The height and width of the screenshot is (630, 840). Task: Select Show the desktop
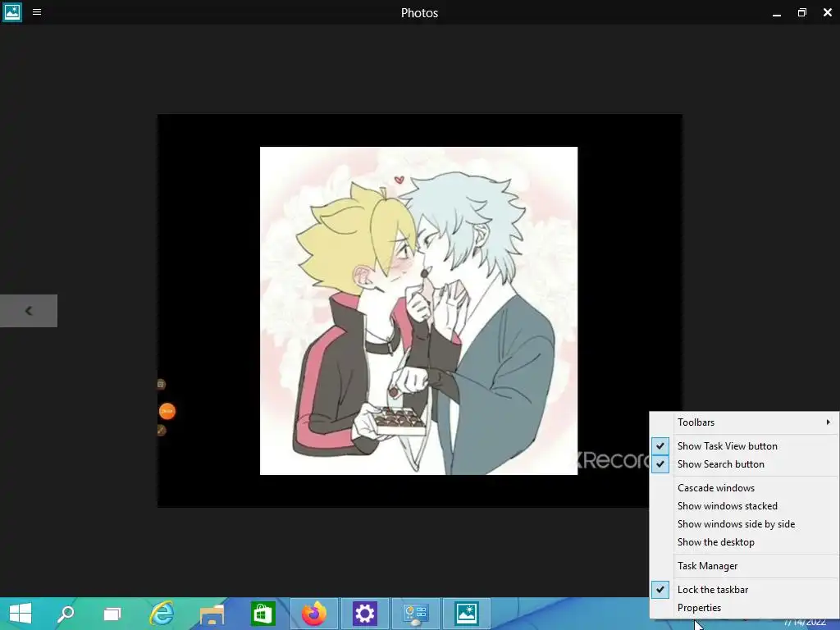point(744,542)
